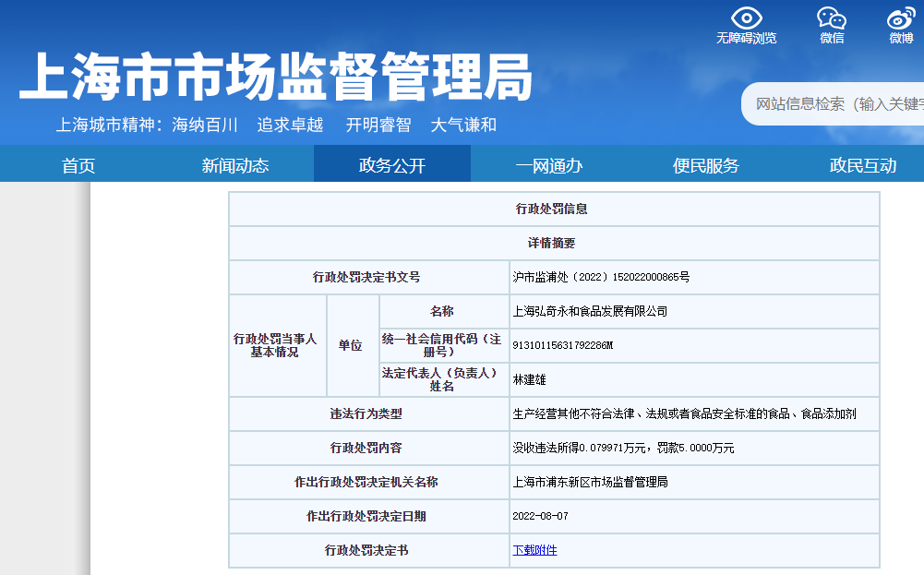Select the 行政处罚信息 table header
This screenshot has height=575, width=924.
tap(554, 209)
